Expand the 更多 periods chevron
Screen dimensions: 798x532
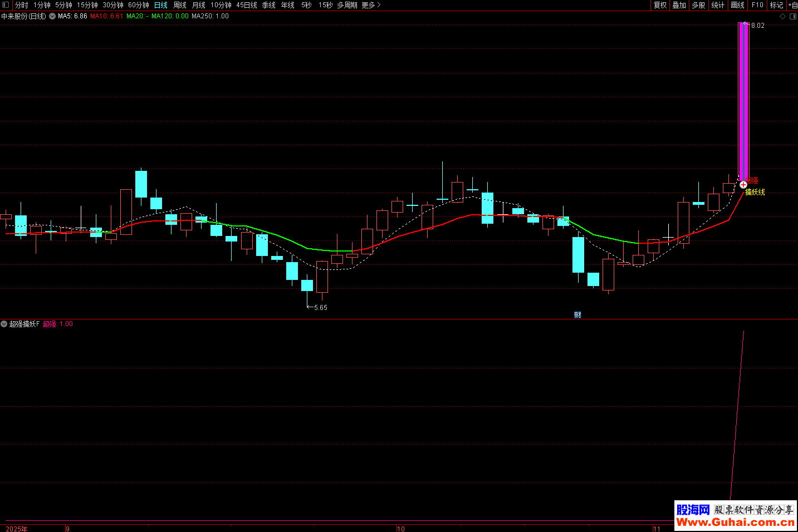pos(379,5)
